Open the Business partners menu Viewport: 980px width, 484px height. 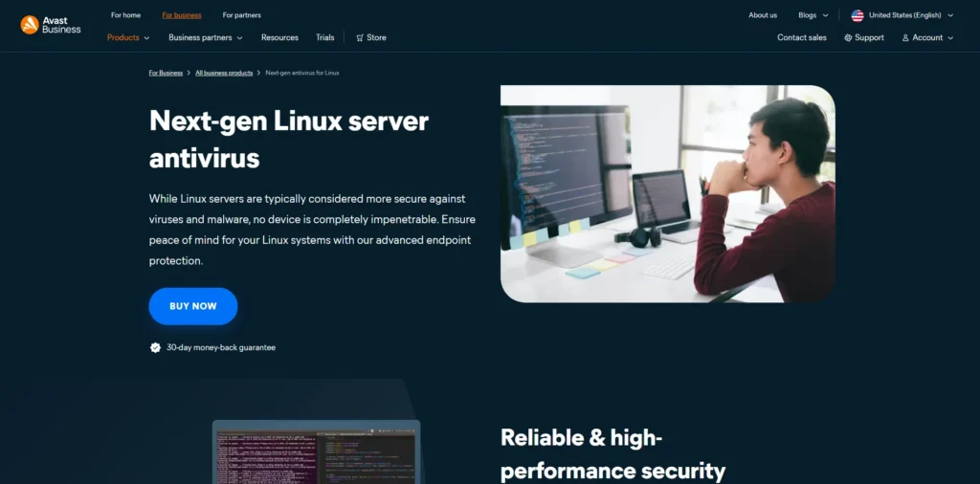point(200,37)
